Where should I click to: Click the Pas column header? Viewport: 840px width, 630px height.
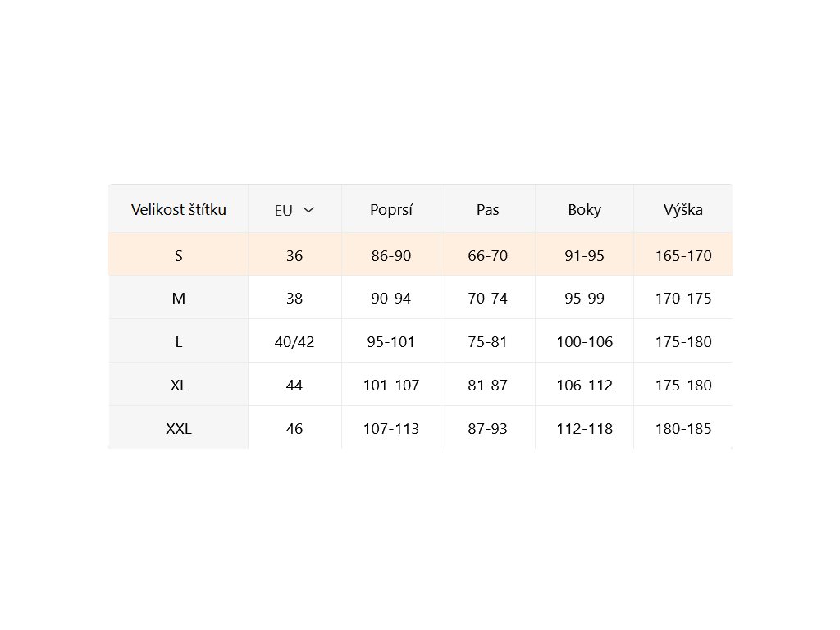click(487, 209)
